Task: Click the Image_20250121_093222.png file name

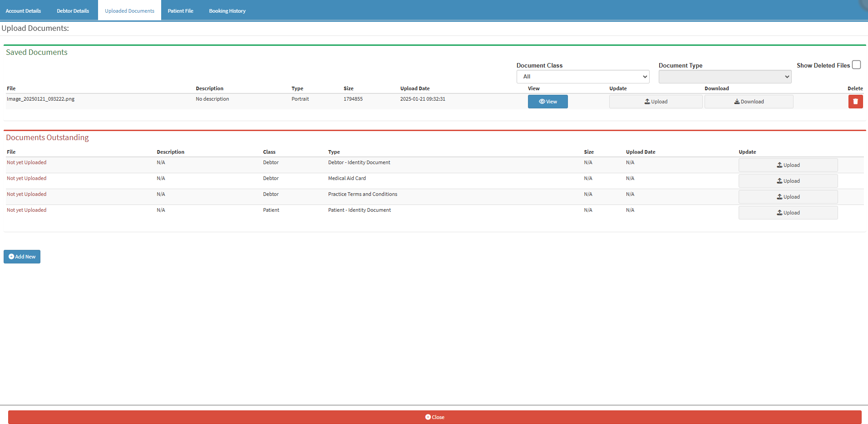Action: [x=40, y=99]
